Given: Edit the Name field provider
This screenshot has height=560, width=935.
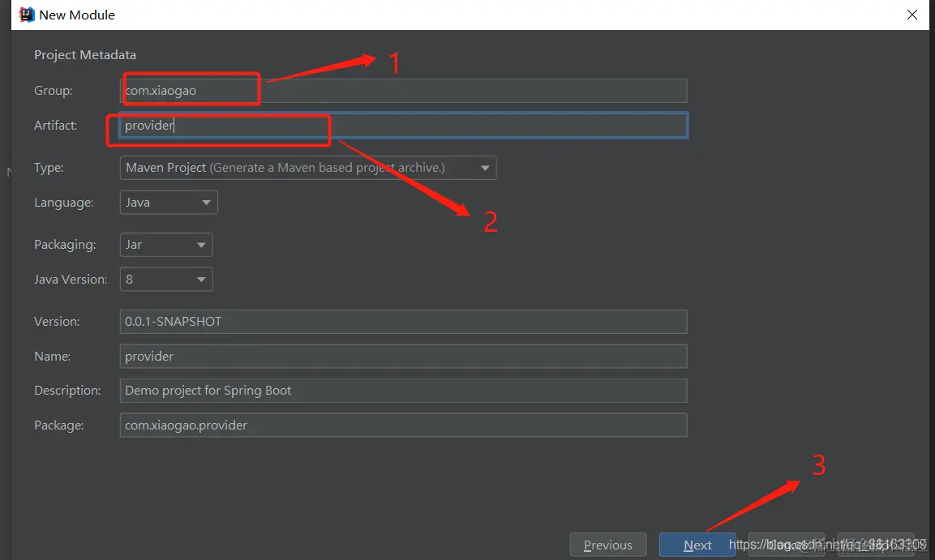Looking at the screenshot, I should [x=403, y=356].
